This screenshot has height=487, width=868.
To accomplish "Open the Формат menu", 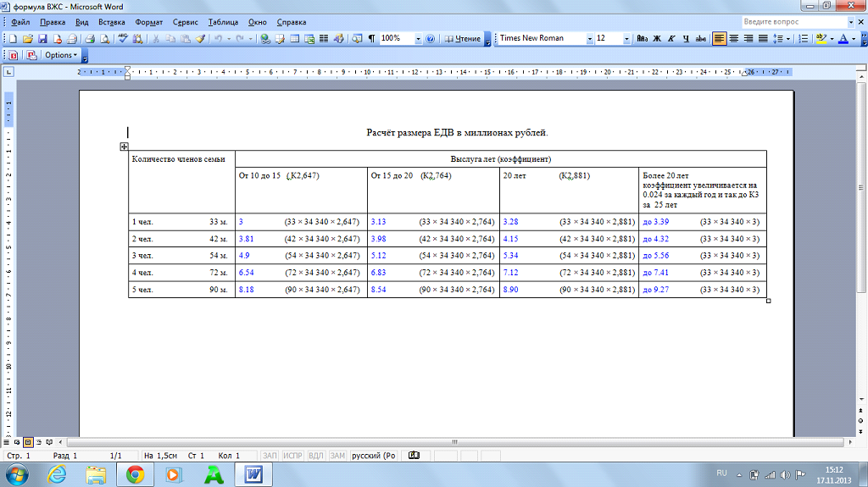I will coord(148,20).
